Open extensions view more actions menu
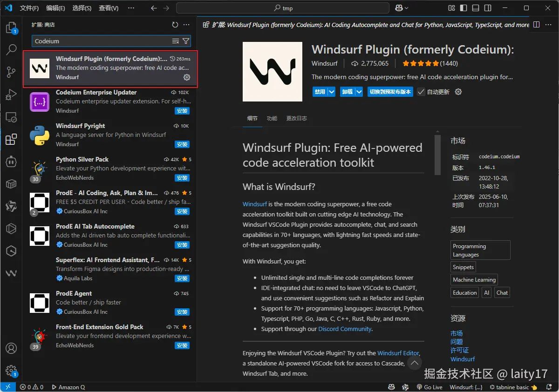Image resolution: width=559 pixels, height=392 pixels. (186, 25)
